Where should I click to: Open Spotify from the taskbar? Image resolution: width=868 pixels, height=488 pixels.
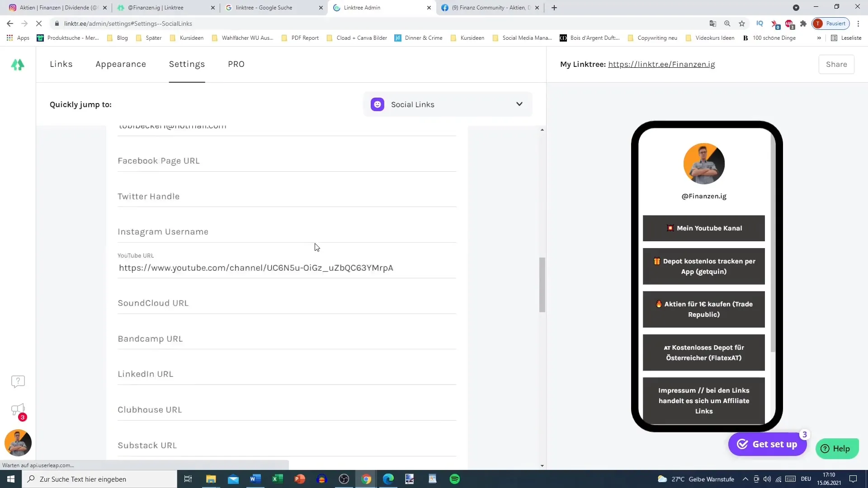pyautogui.click(x=455, y=479)
